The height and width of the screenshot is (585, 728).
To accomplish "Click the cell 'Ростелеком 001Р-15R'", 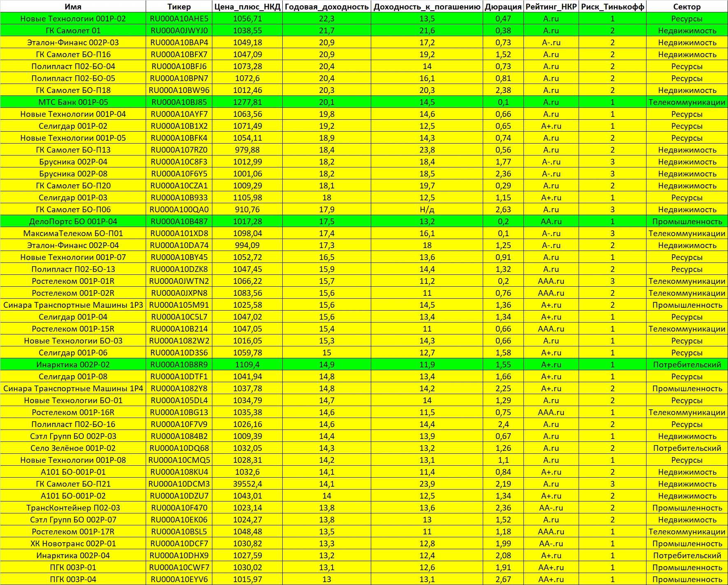I will (73, 329).
